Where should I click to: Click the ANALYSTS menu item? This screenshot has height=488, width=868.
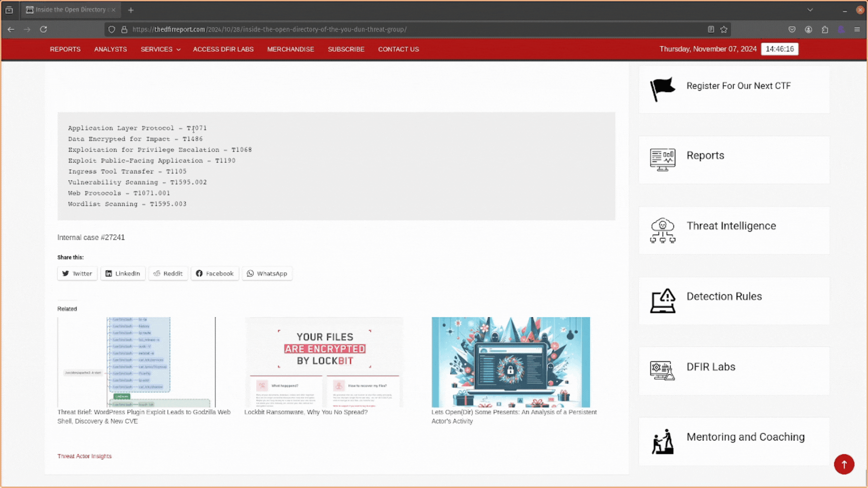pos(110,49)
